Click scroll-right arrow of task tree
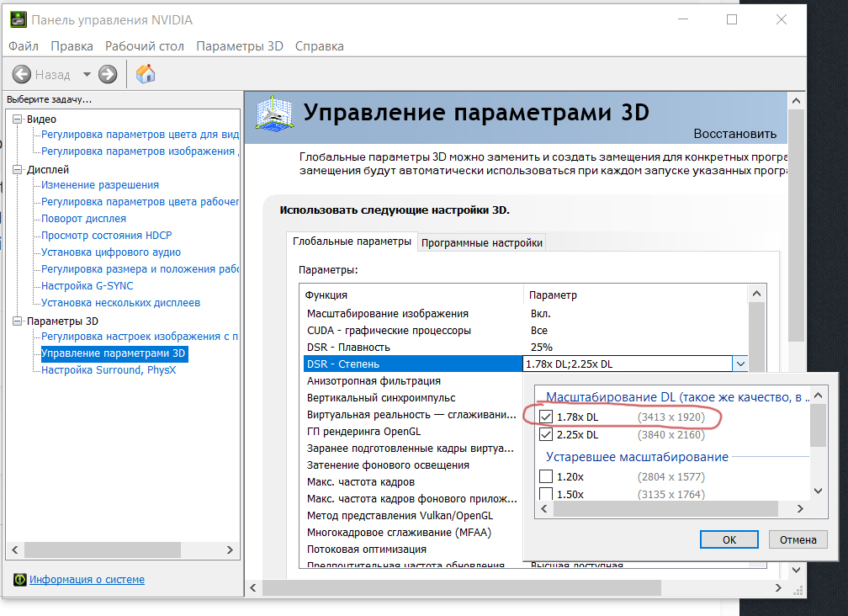The width and height of the screenshot is (848, 616). click(x=230, y=550)
